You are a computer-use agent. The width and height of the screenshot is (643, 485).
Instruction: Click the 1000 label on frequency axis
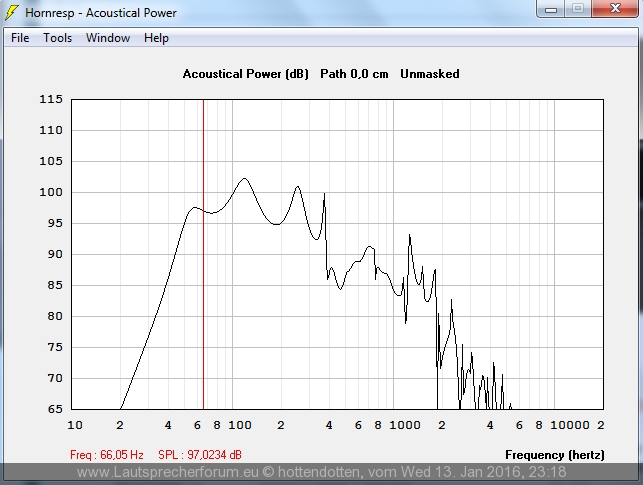coord(405,425)
